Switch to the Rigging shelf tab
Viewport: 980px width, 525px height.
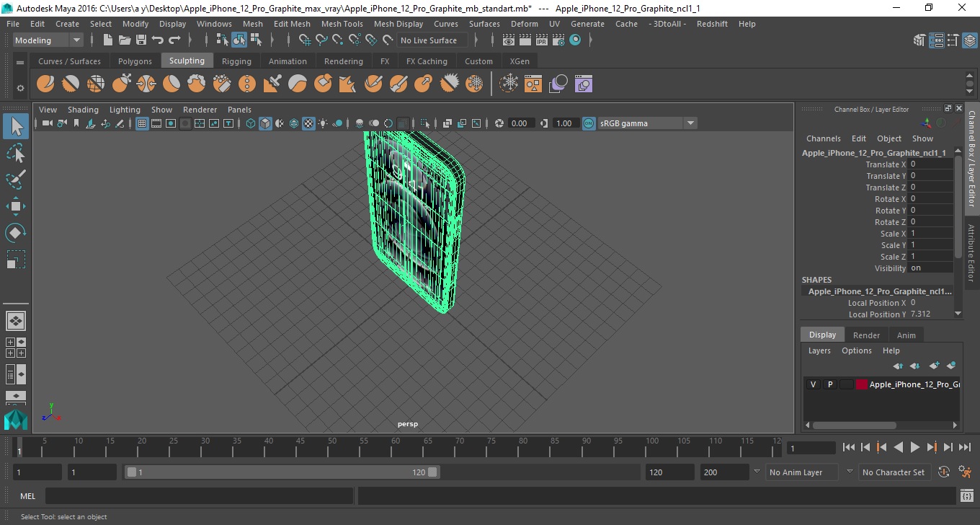[236, 61]
